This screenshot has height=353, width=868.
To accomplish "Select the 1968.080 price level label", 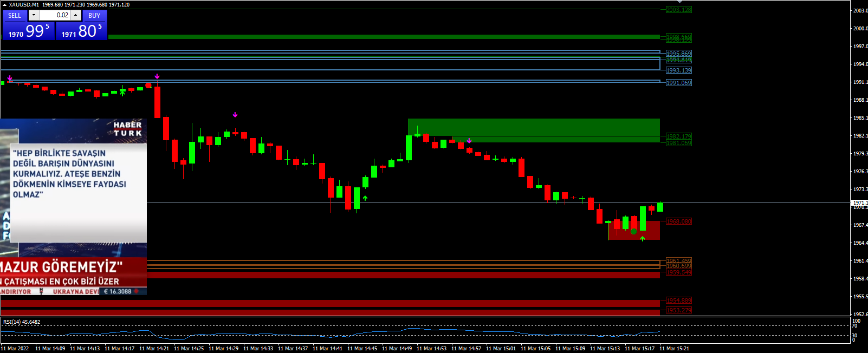I will coord(678,221).
